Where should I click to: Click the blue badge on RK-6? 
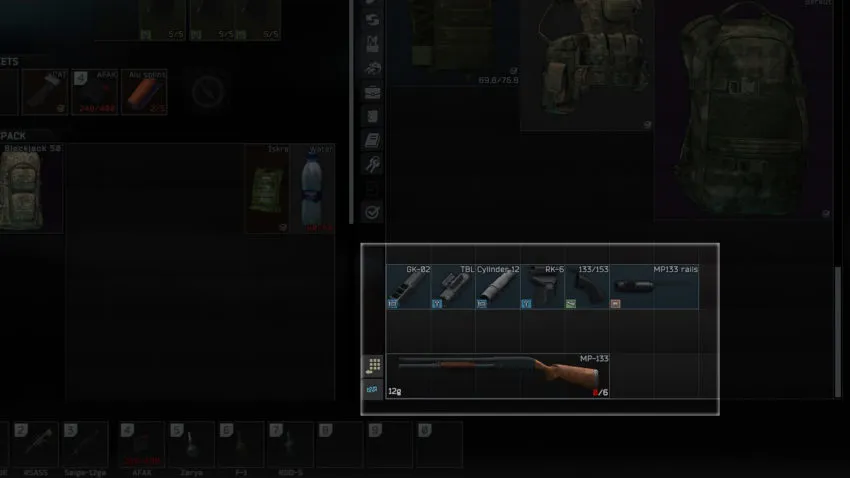(526, 304)
